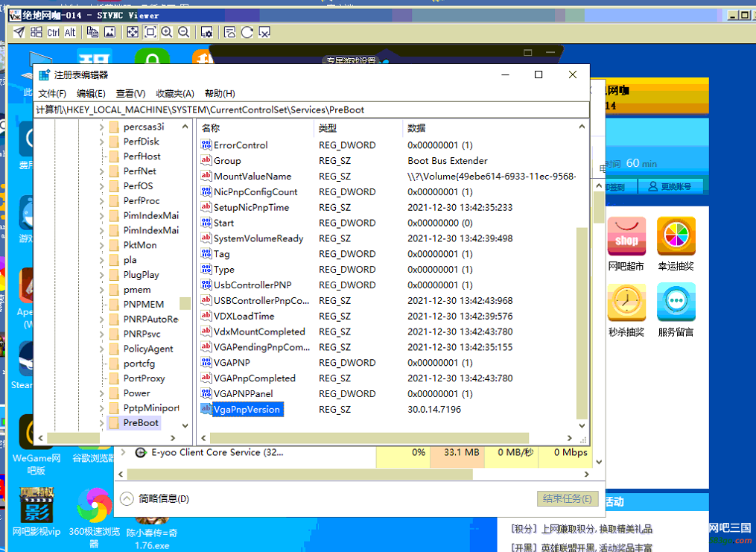The height and width of the screenshot is (552, 756).
Task: Click the values list horizontal scrollbar track
Action: point(369,438)
